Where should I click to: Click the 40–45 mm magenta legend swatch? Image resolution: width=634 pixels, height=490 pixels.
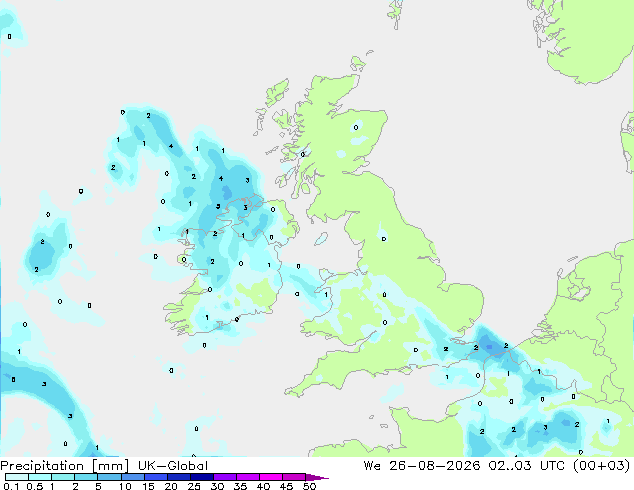point(271,477)
